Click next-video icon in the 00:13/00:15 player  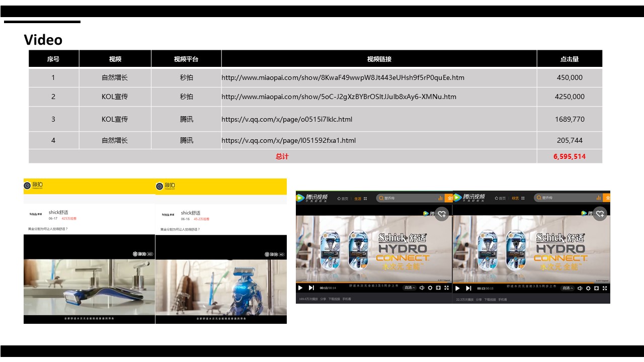[x=468, y=288]
